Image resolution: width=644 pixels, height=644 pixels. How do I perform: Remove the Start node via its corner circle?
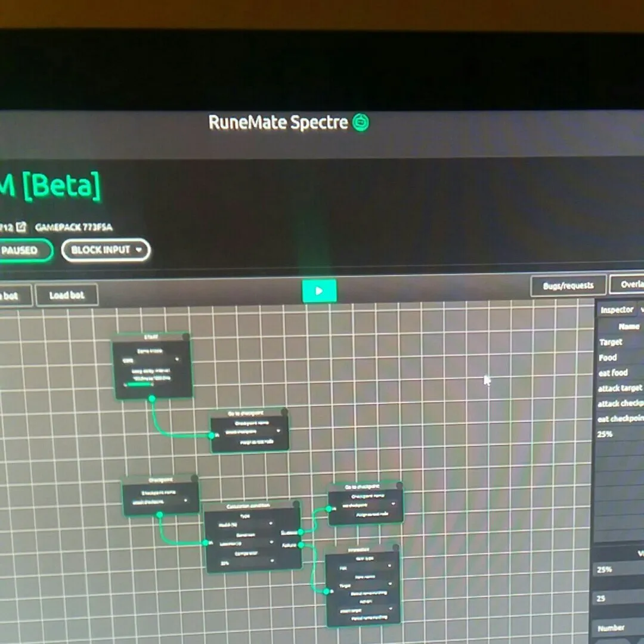click(186, 337)
